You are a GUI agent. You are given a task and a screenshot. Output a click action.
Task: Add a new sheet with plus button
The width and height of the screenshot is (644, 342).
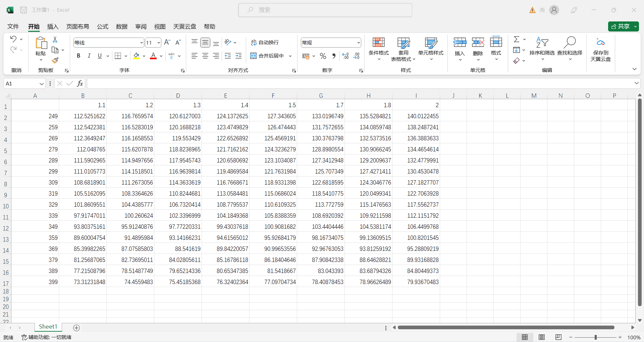click(76, 328)
